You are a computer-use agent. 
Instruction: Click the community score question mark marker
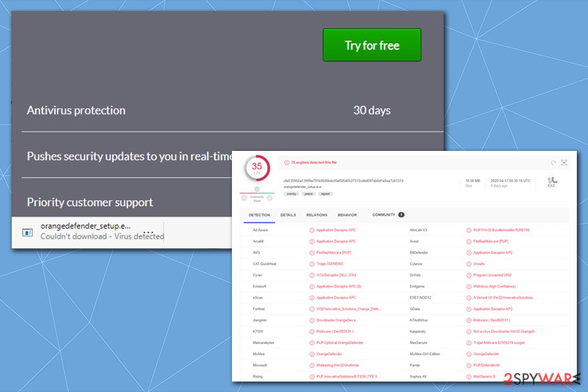click(257, 189)
